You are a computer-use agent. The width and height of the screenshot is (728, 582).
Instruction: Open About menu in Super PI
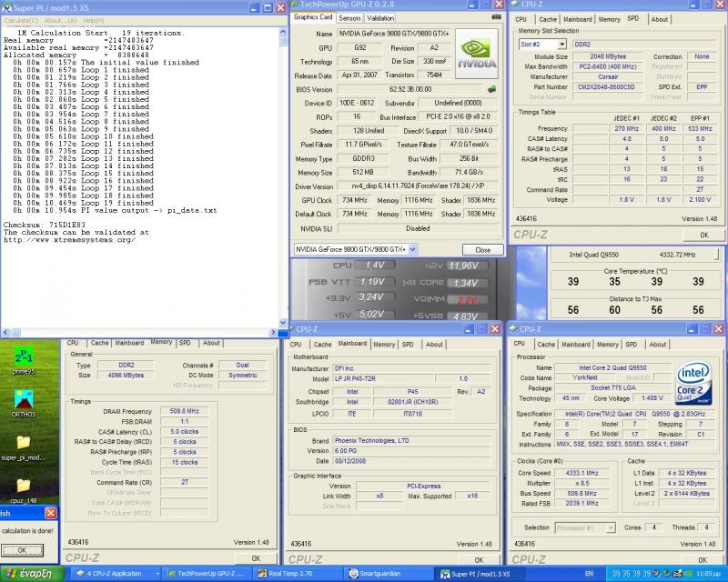click(x=60, y=20)
